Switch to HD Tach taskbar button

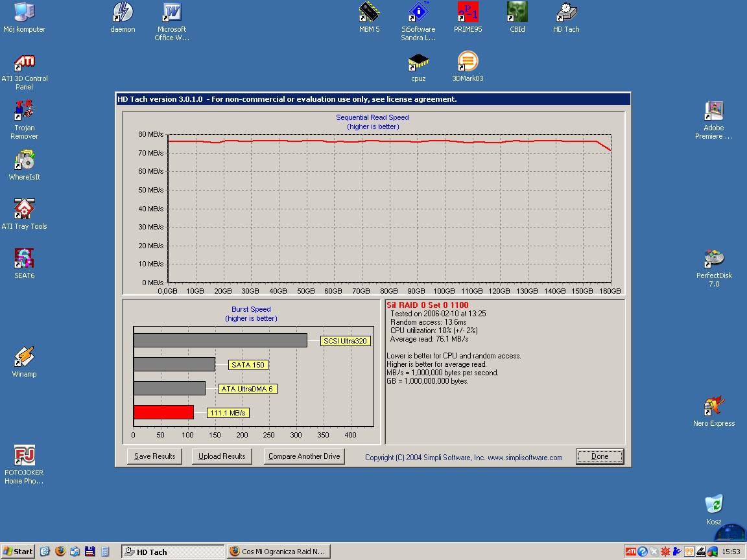(172, 552)
